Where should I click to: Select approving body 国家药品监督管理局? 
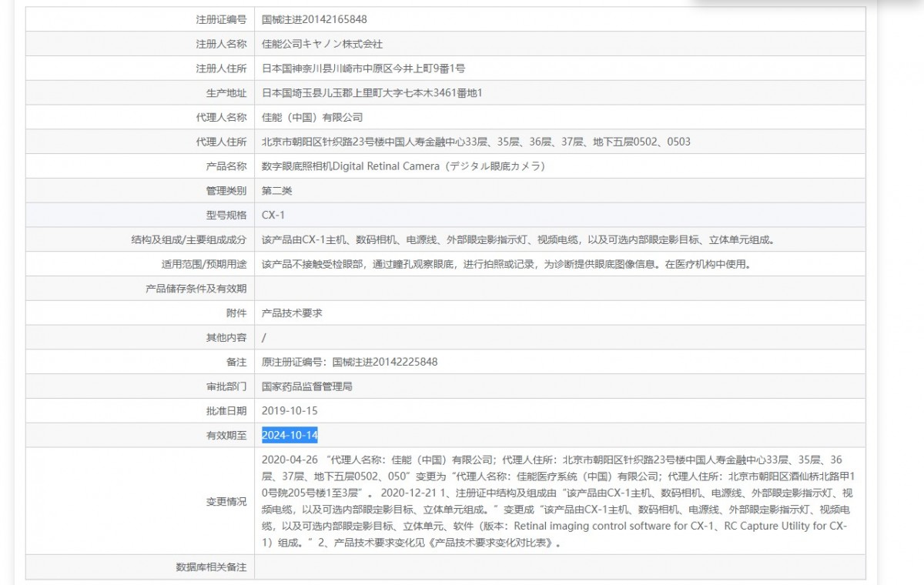307,386
